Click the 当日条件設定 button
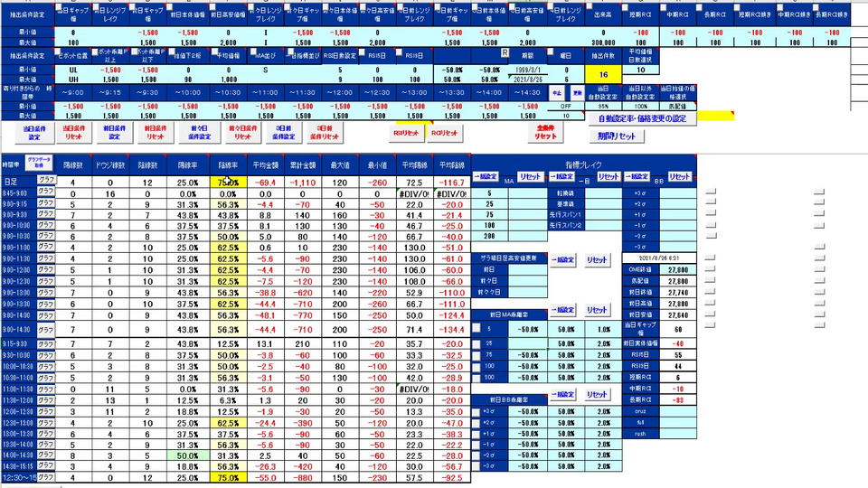This screenshot has width=868, height=488. 34,133
